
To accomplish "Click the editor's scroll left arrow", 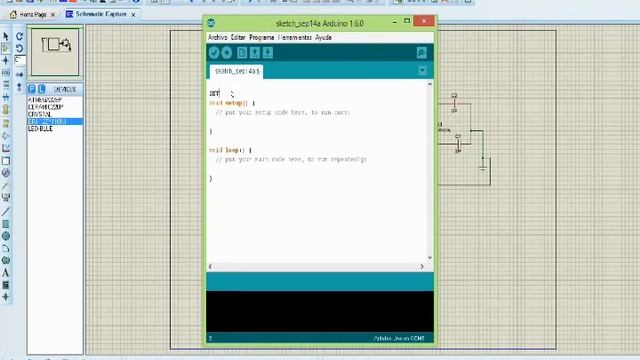I will point(210,267).
